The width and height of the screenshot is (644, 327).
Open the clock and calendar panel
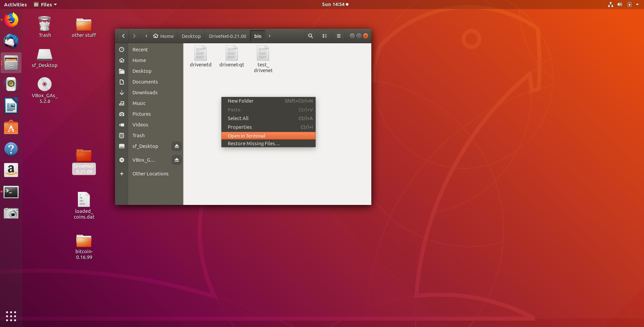[x=335, y=4]
